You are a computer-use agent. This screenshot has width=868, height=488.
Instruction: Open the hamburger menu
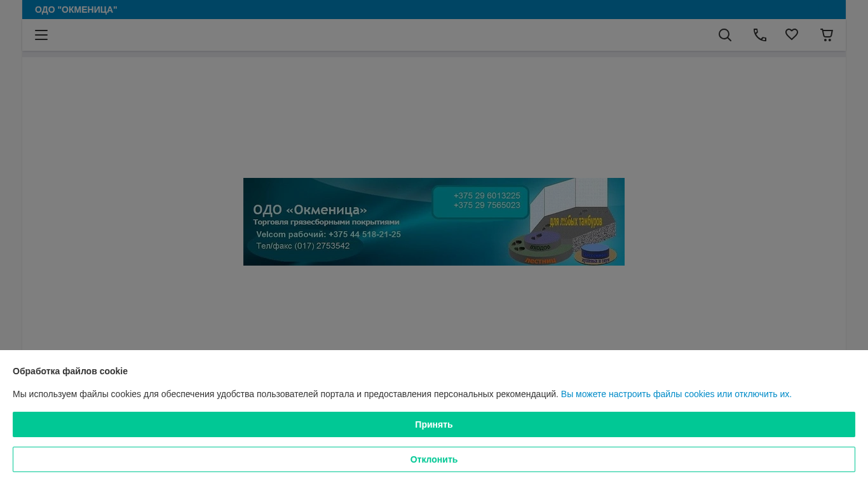pos(41,35)
